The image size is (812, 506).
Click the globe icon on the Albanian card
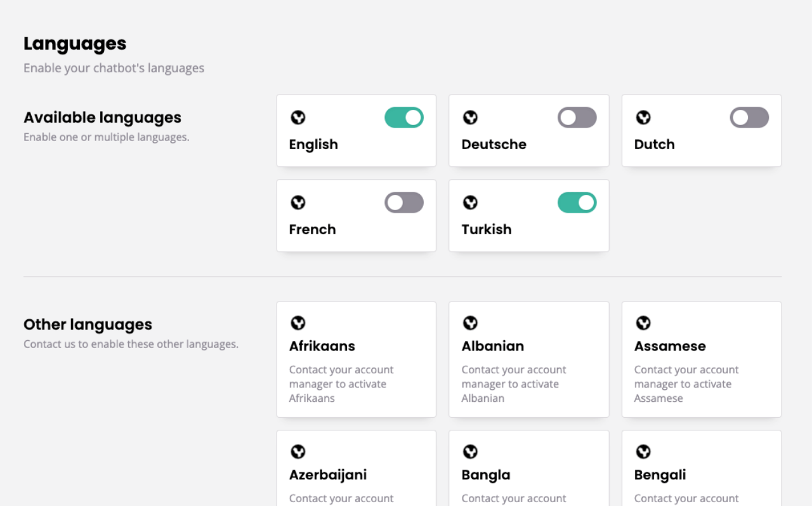point(470,324)
